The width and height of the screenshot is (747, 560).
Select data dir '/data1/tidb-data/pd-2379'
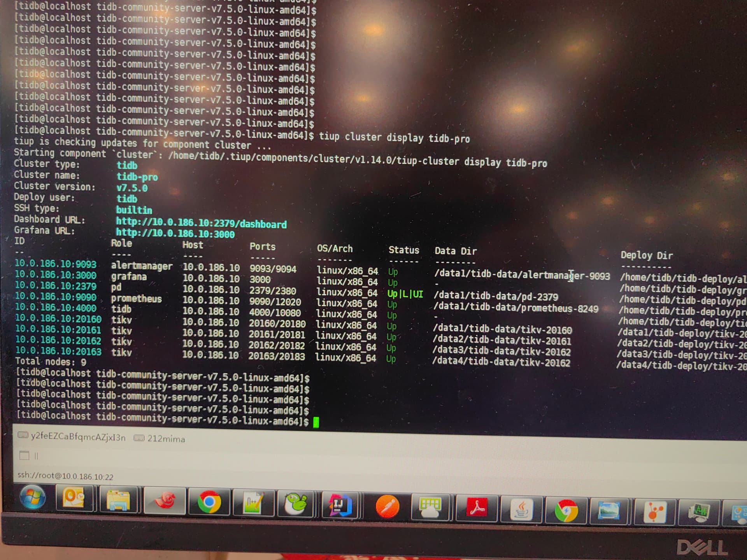pos(496,296)
